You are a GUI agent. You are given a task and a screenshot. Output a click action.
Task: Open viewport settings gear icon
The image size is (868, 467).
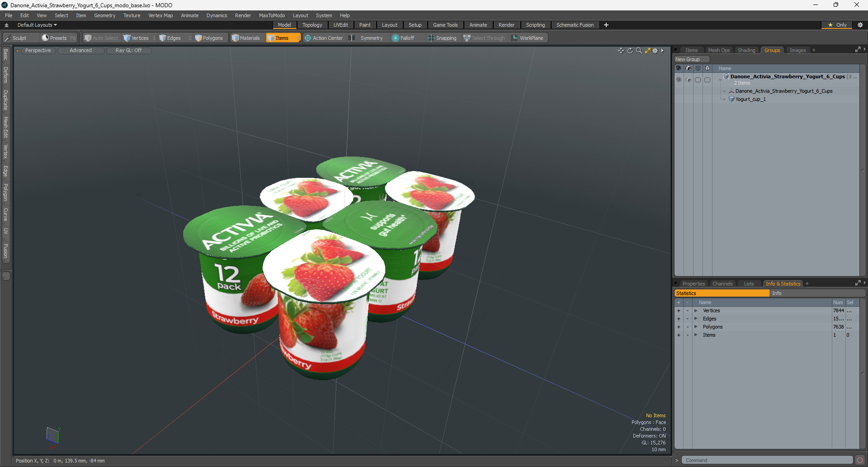pos(655,51)
